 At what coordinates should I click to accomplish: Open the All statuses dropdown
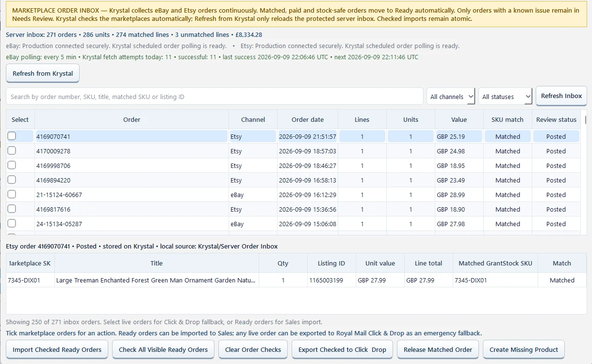(505, 97)
